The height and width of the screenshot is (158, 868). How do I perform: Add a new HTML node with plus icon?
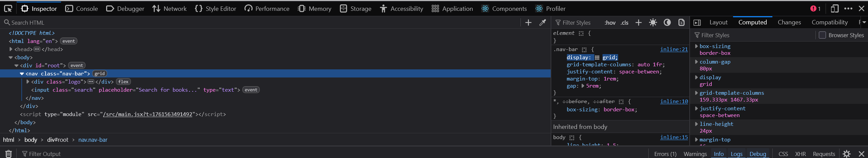pos(528,23)
